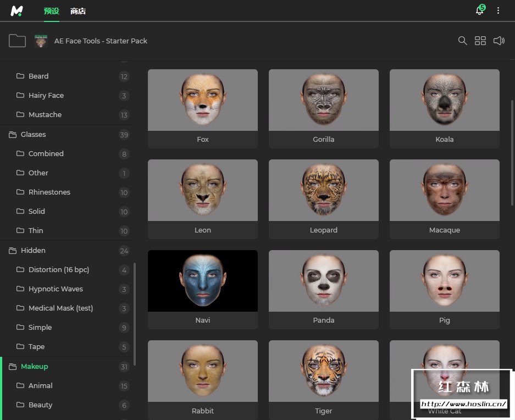Switch the grid view layout icon
Image resolution: width=515 pixels, height=420 pixels.
pos(480,41)
